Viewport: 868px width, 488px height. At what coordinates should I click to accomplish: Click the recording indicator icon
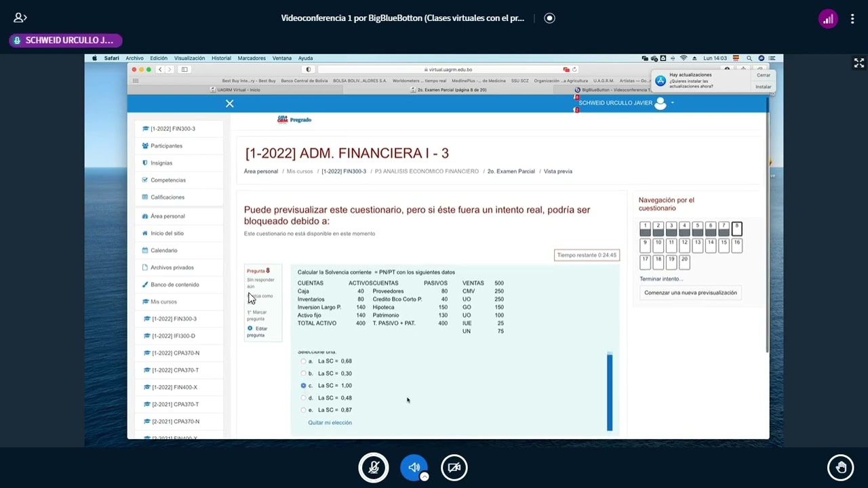click(549, 18)
